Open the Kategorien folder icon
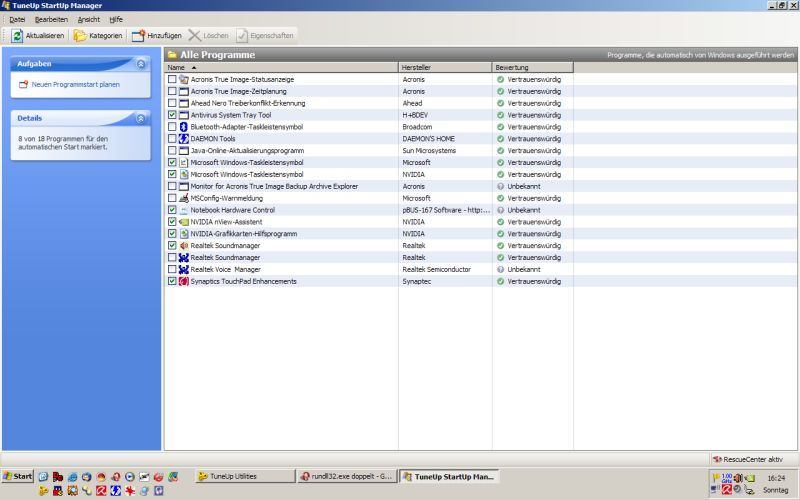 point(80,36)
